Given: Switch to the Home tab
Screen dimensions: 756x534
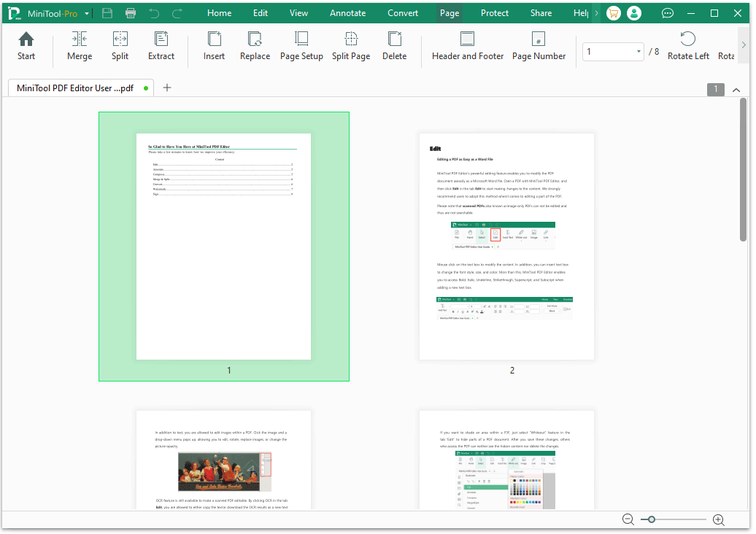Looking at the screenshot, I should click(220, 13).
